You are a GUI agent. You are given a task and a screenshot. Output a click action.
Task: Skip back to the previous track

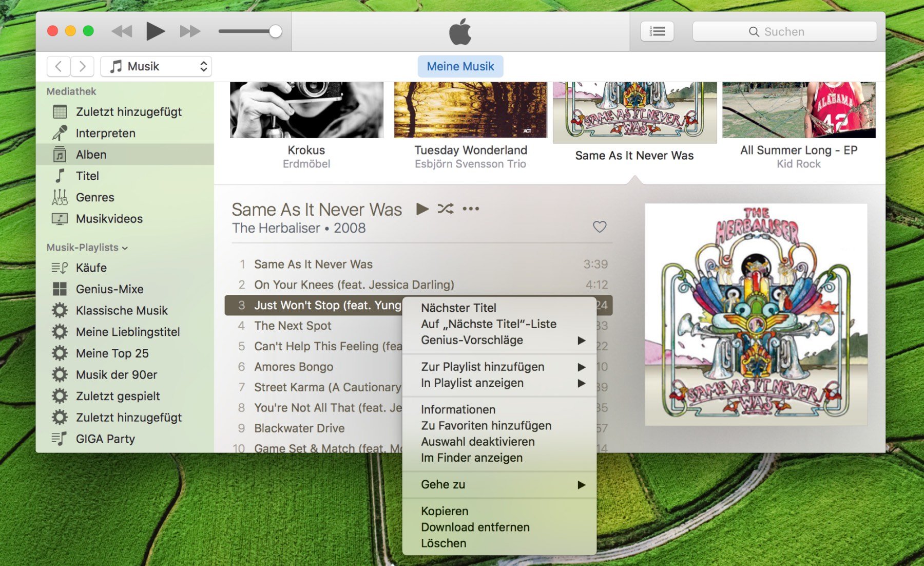(x=122, y=31)
